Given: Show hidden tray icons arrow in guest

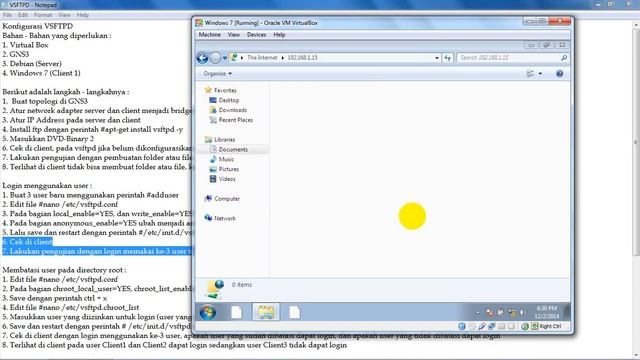Looking at the screenshot, I should [478, 313].
